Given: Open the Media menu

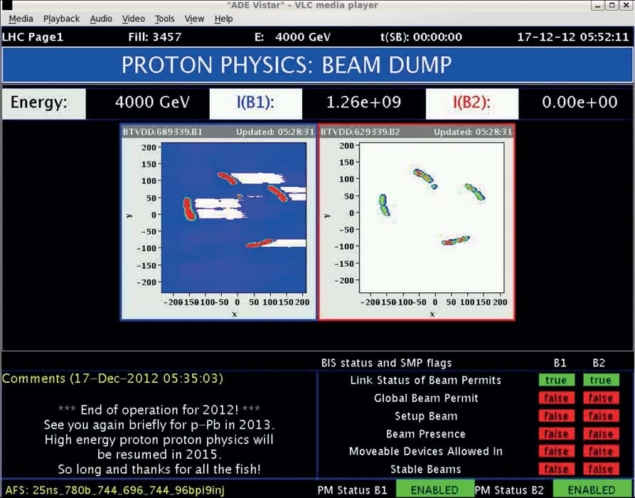Looking at the screenshot, I should (21, 18).
